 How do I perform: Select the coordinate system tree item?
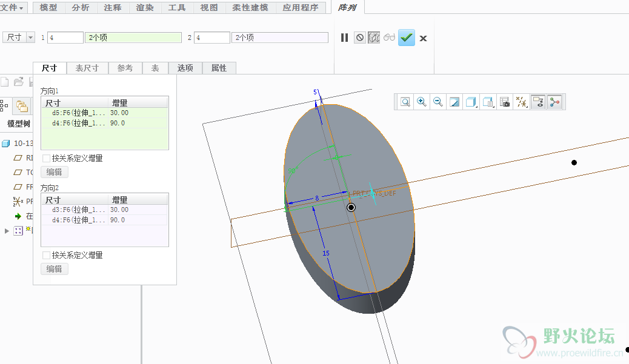pos(23,201)
